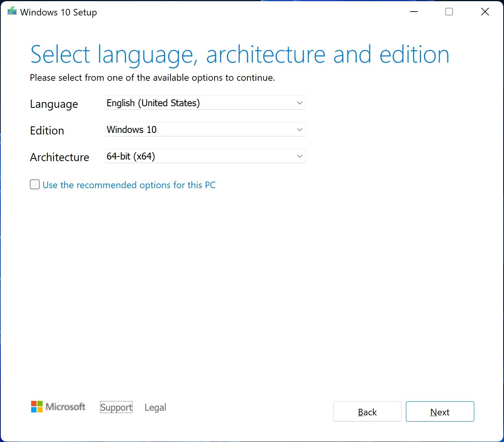
Task: Open the Architecture combo box showing 64-bit
Action: point(205,156)
